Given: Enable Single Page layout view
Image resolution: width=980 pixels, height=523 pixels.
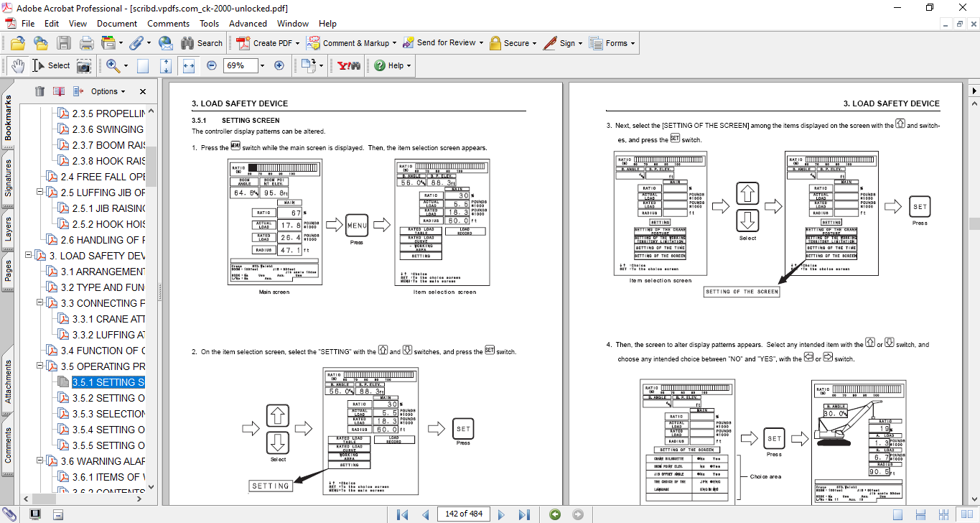Looking at the screenshot, I should coord(897,514).
